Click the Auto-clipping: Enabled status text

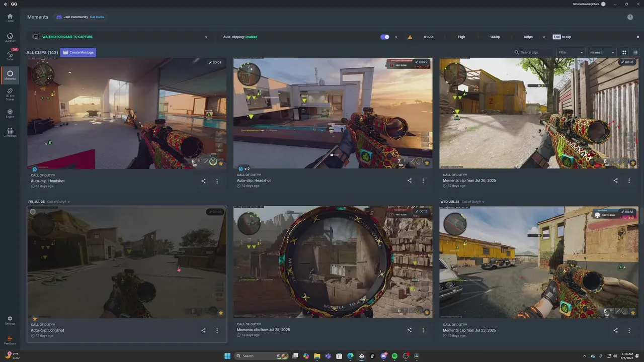[240, 37]
